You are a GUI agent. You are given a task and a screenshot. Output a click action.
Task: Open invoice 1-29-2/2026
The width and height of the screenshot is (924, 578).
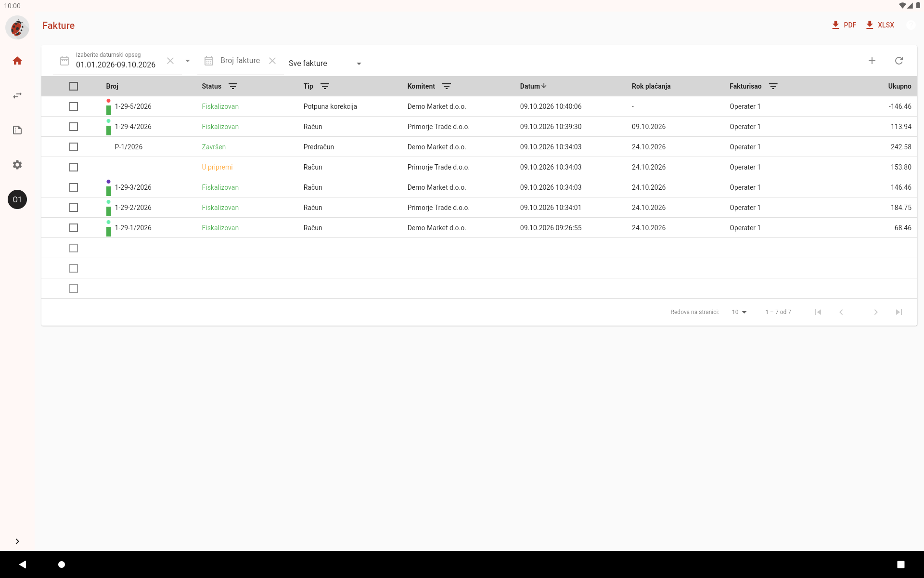(133, 208)
